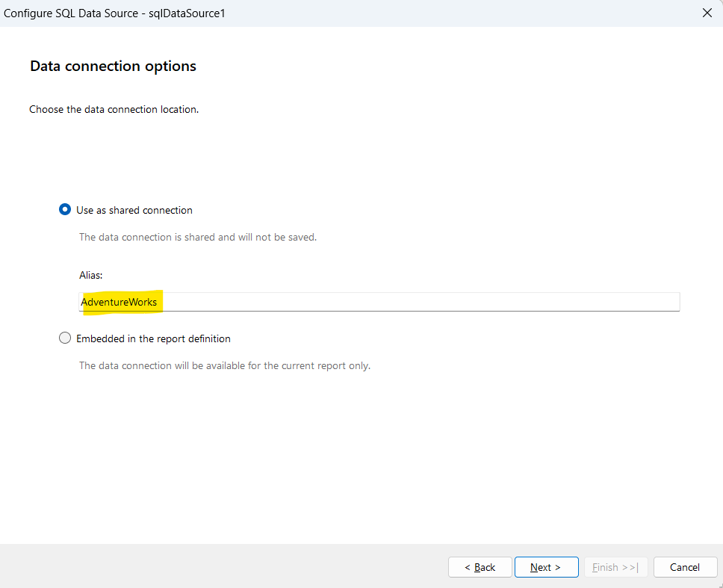Click the highlighted AdventureWorks alias text
The height and width of the screenshot is (588, 723).
coord(120,302)
